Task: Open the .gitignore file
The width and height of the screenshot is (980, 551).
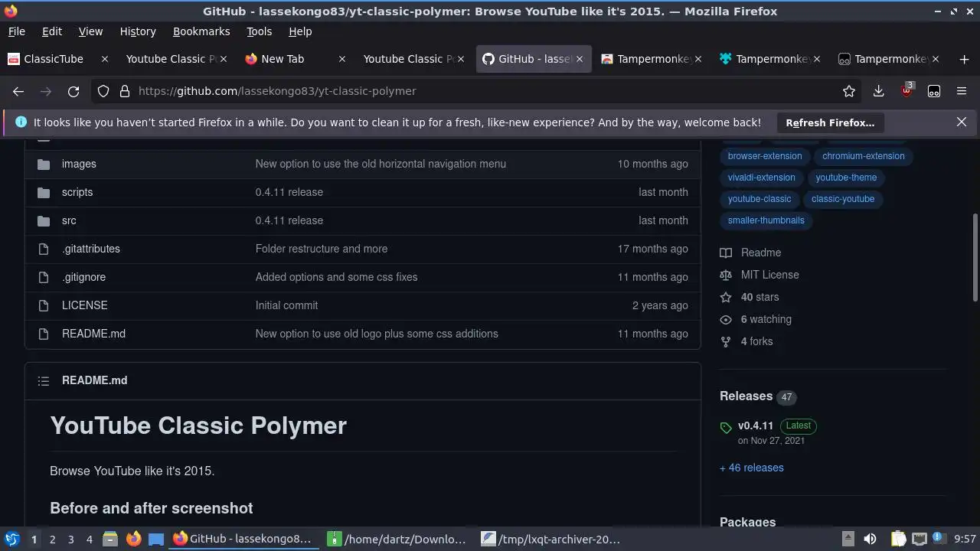Action: click(83, 277)
